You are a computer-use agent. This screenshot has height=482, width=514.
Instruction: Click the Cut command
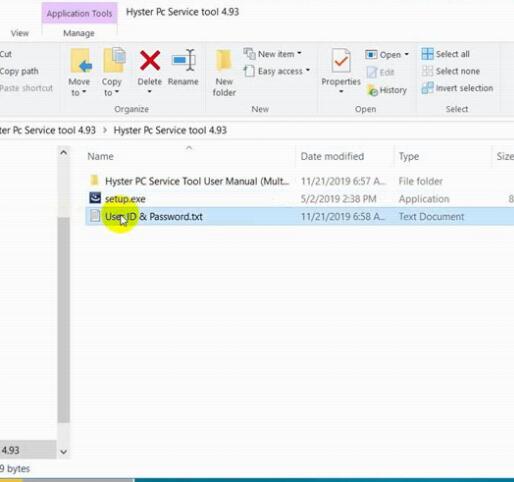tap(6, 54)
